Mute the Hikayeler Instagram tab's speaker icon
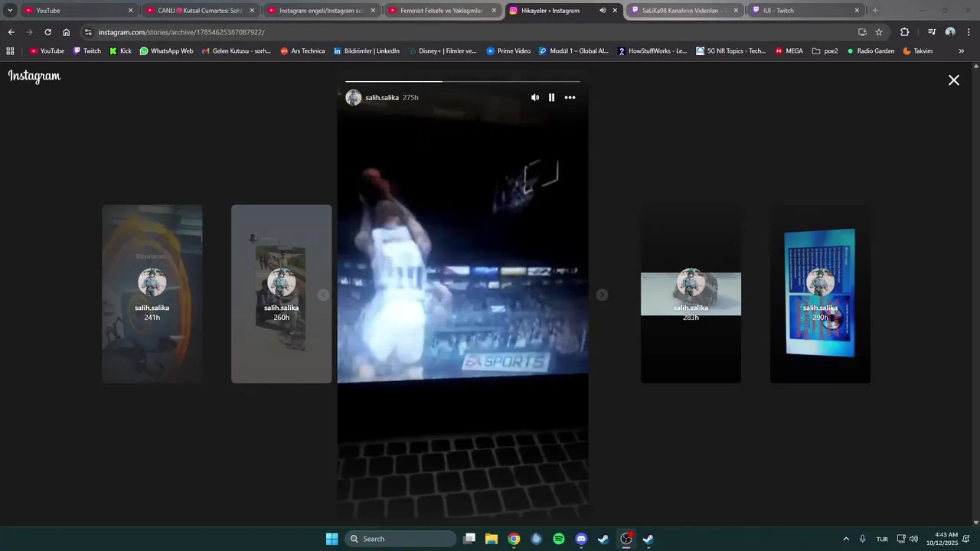 coord(603,11)
